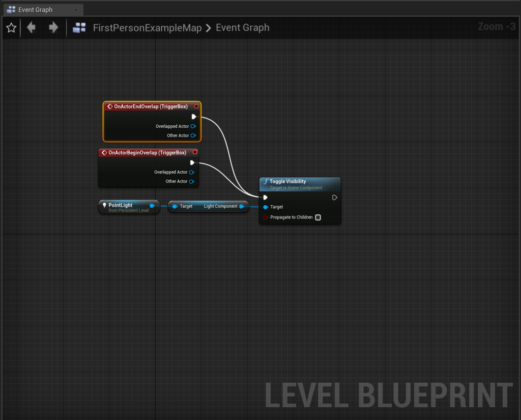Click FirstPersonExampleMap in the breadcrumb

coord(147,28)
